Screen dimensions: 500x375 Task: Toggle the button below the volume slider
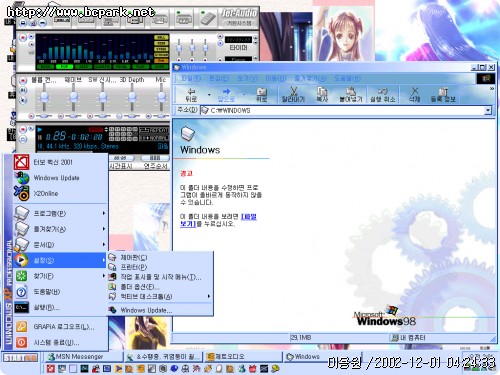[31, 116]
